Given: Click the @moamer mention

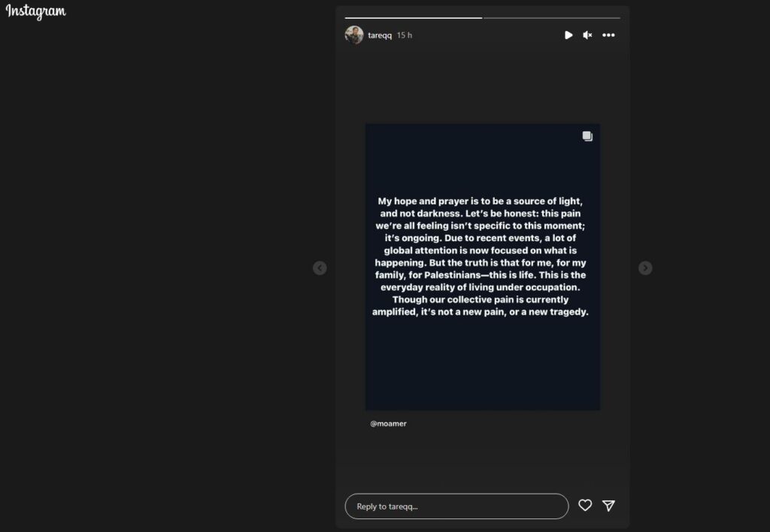Looking at the screenshot, I should tap(388, 424).
